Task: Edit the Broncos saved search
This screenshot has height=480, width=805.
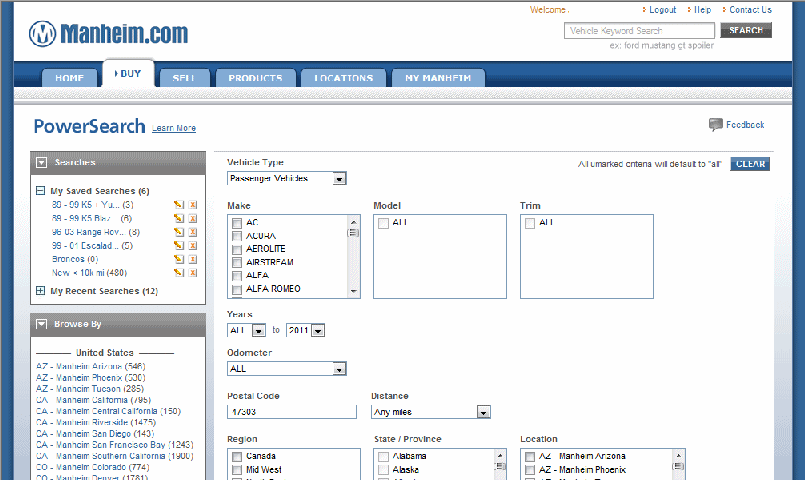Action: click(179, 259)
